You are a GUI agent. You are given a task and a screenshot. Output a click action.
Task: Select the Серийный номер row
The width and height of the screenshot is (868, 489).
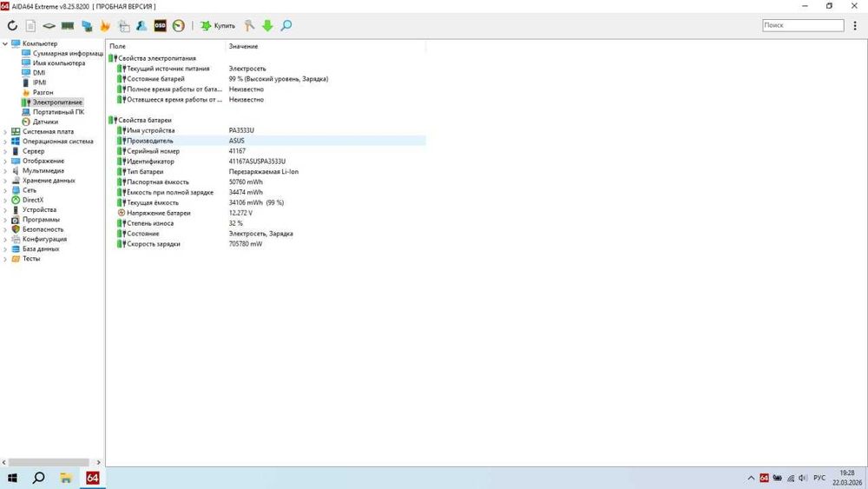click(x=266, y=151)
